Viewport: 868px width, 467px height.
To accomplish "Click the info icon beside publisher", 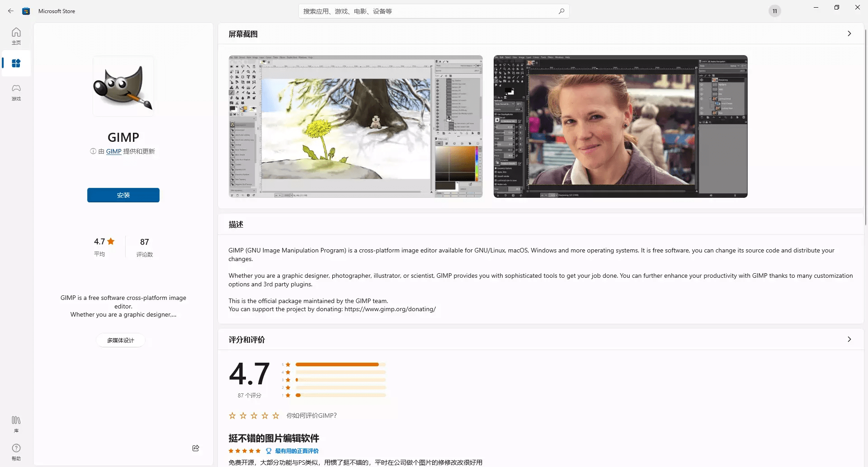I will 93,151.
